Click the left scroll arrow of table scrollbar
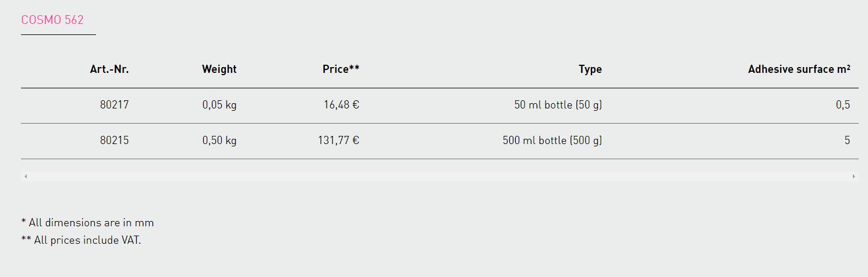This screenshot has width=868, height=277. tap(26, 176)
